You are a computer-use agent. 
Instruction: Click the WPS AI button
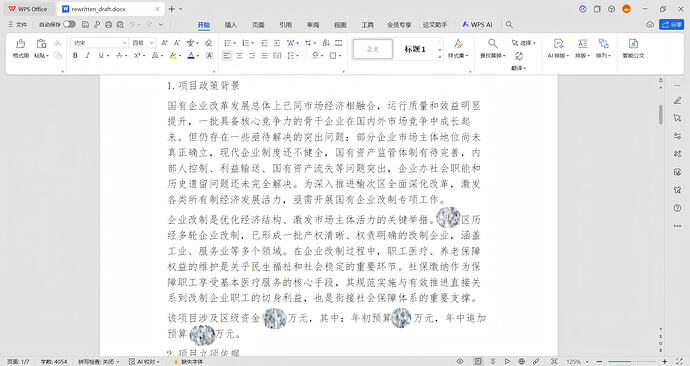pyautogui.click(x=477, y=25)
